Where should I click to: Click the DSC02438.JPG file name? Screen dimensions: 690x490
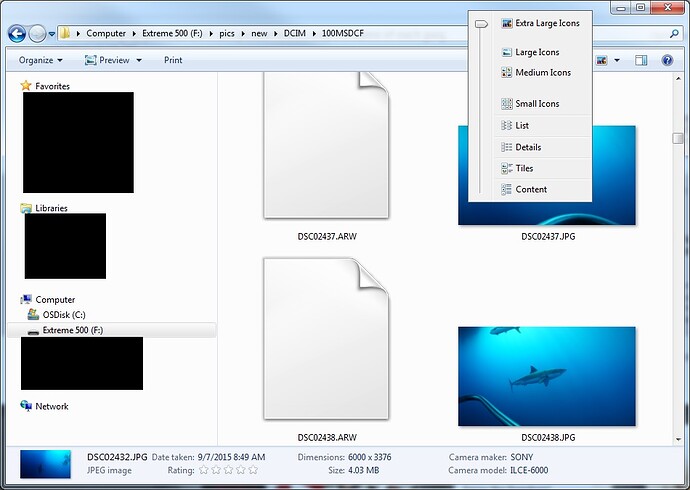click(548, 438)
